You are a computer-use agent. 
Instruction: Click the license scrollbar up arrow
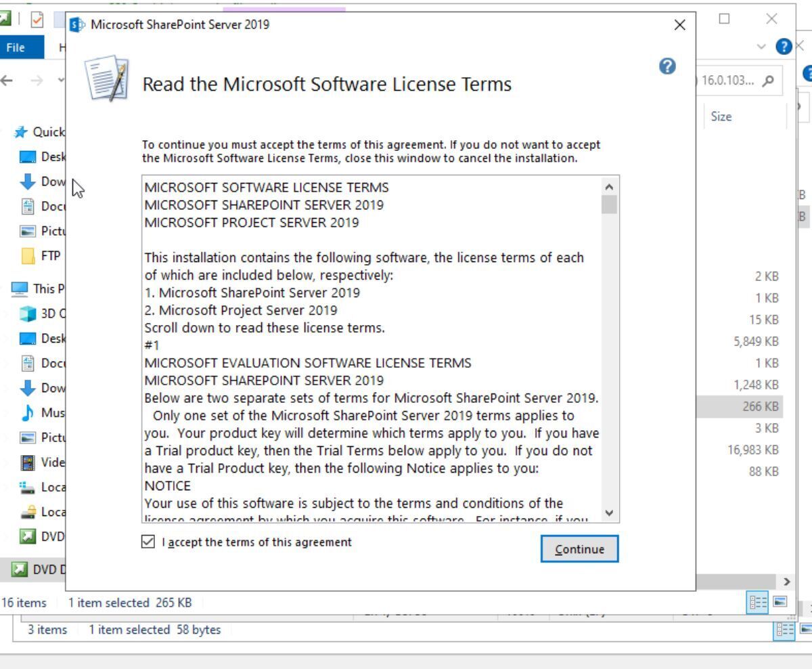(609, 186)
